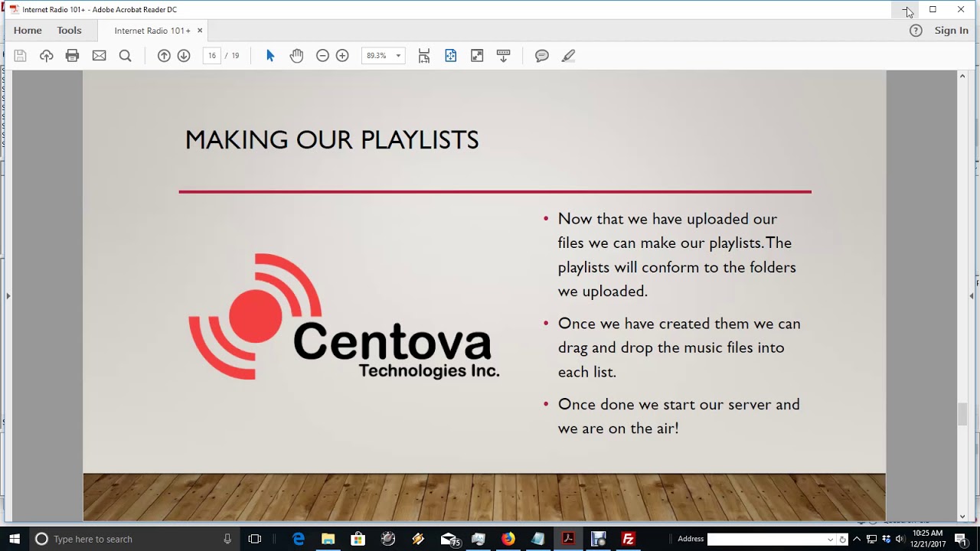Click "drag and drop the music files" text

[x=655, y=347]
